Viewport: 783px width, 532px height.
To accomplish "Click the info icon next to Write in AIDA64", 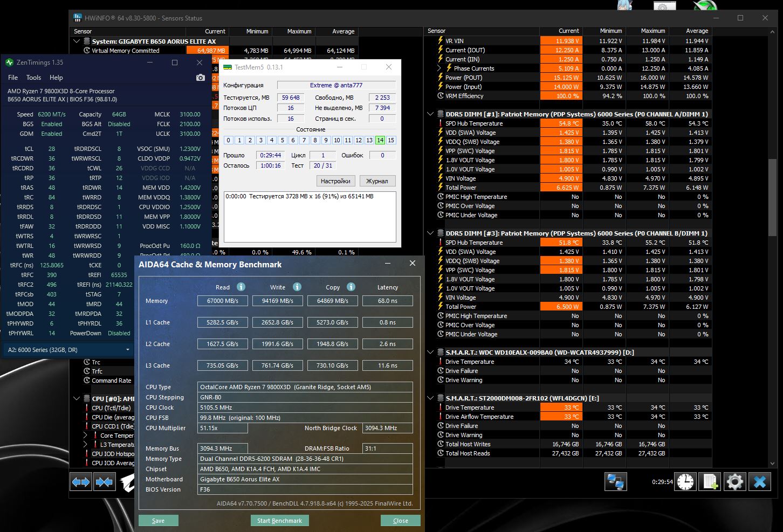I will (x=297, y=287).
